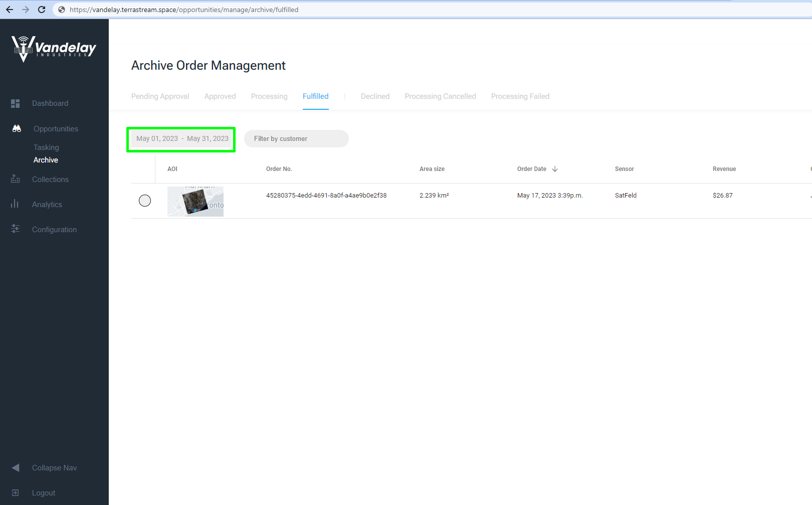
Task: Click the site info globe icon
Action: (62, 10)
